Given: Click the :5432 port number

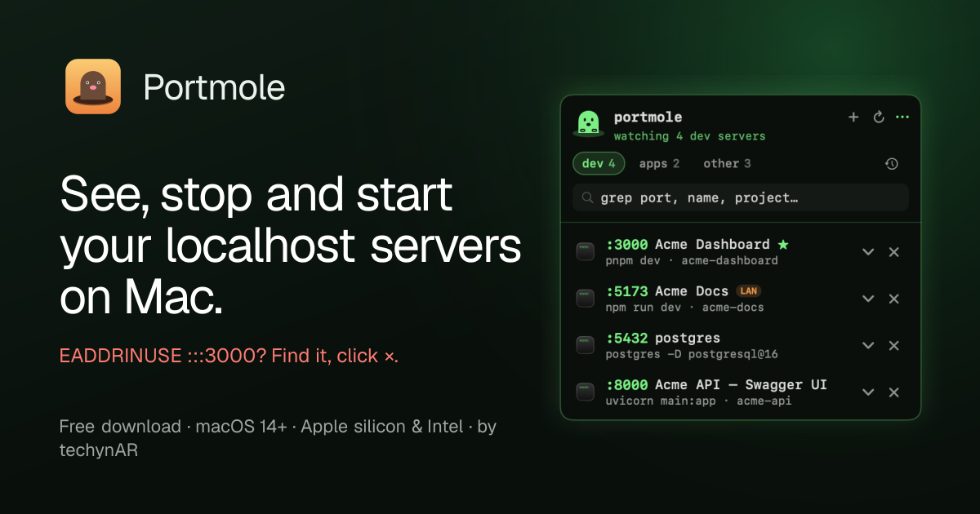Looking at the screenshot, I should coord(627,338).
